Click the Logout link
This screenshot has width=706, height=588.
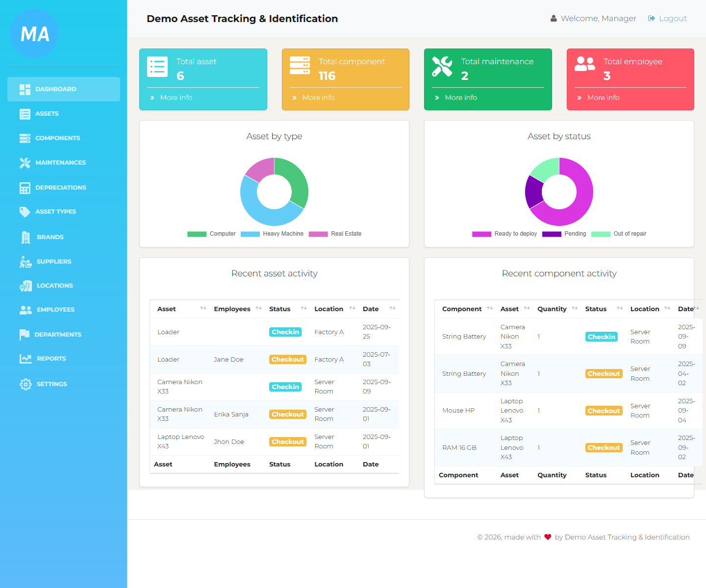667,19
